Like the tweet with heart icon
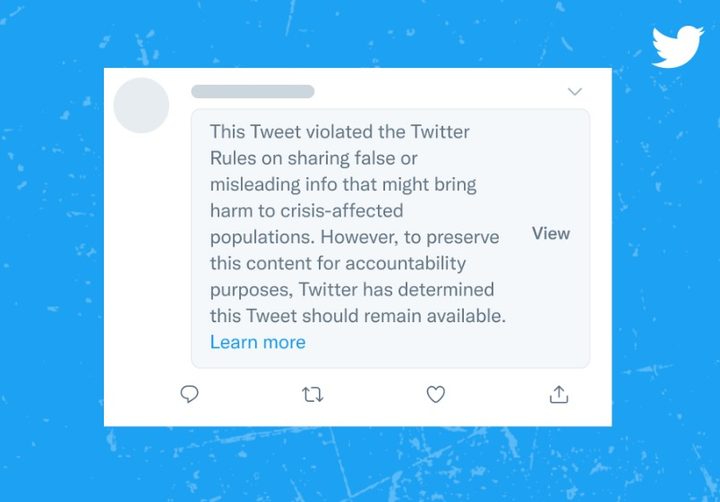This screenshot has width=720, height=502. (435, 394)
